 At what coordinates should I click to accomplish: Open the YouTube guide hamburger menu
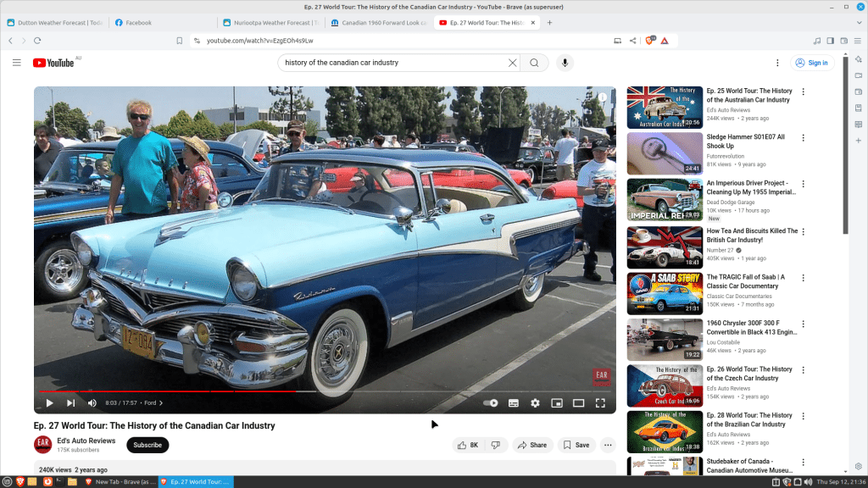tap(17, 62)
